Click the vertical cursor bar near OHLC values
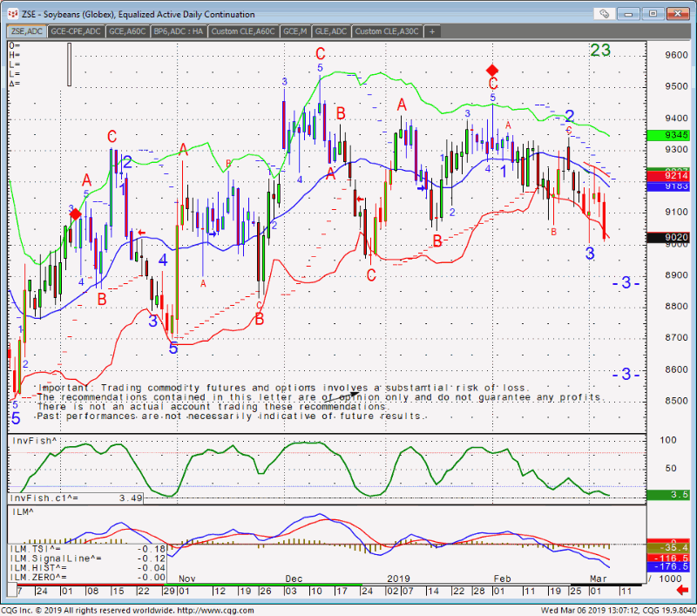This screenshot has height=616, width=697. [x=70, y=64]
